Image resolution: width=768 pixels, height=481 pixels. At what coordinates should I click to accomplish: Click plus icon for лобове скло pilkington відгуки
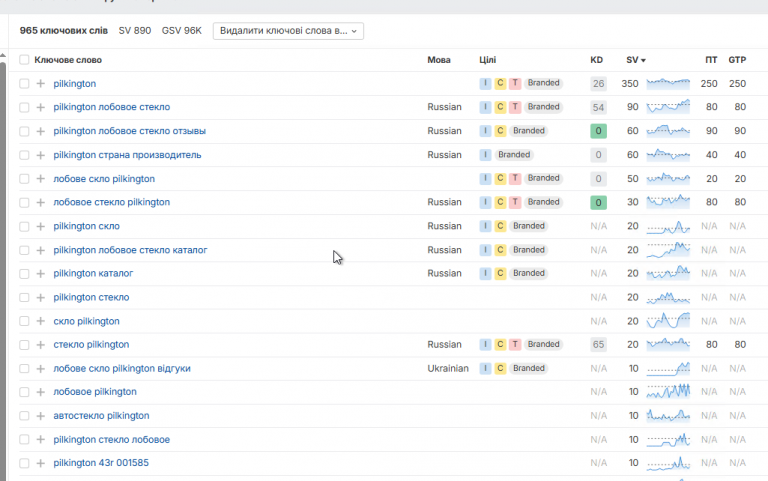point(41,369)
